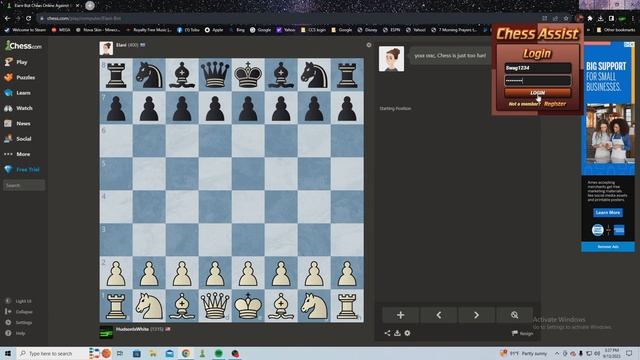This screenshot has width=640, height=360.
Task: Open MEGA bookmark
Action: pos(61,30)
